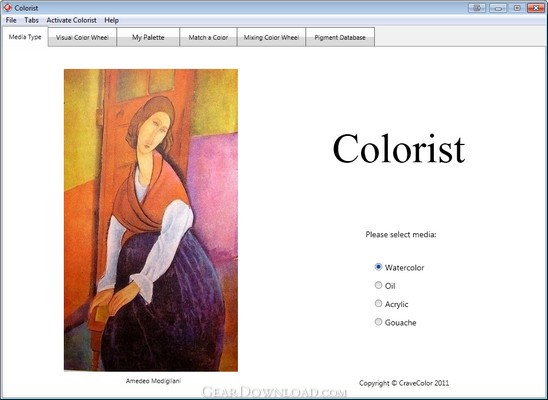Click the Colorist app icon in title bar
Image resolution: width=548 pixels, height=400 pixels.
[7, 8]
